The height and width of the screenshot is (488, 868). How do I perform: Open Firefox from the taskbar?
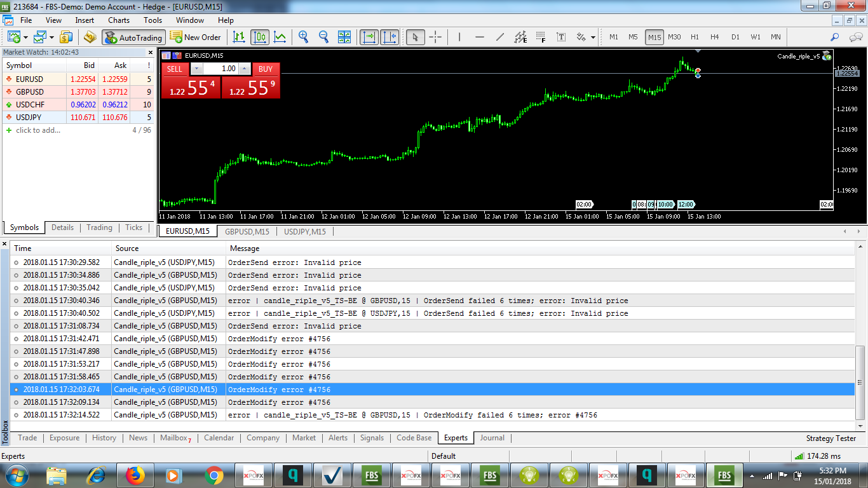point(135,475)
